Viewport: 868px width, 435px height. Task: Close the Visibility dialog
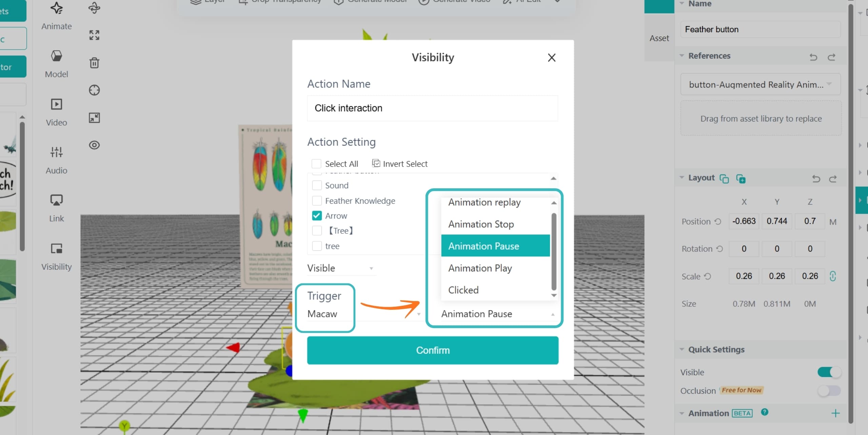[x=552, y=58]
